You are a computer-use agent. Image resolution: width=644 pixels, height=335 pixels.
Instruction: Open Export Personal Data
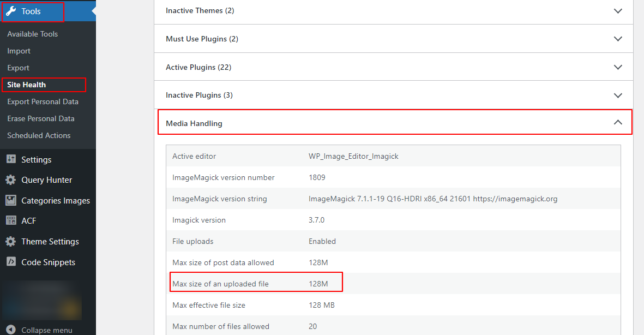(x=43, y=101)
